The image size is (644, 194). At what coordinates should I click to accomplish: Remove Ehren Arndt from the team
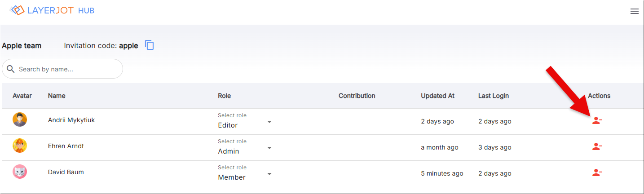596,146
